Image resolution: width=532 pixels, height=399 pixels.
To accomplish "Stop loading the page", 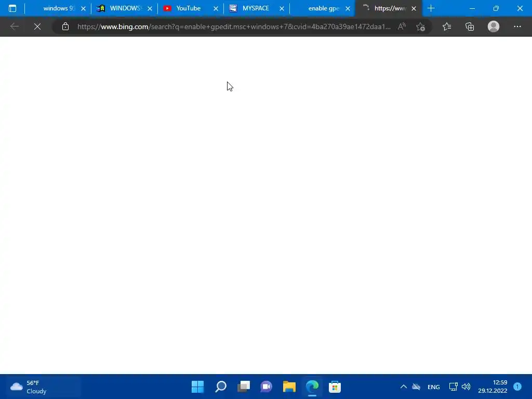I will click(37, 26).
